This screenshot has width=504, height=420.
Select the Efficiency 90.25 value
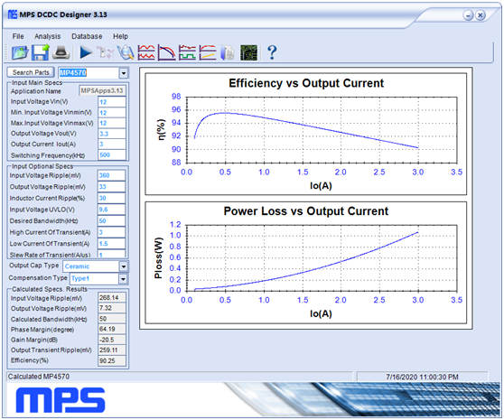point(111,361)
